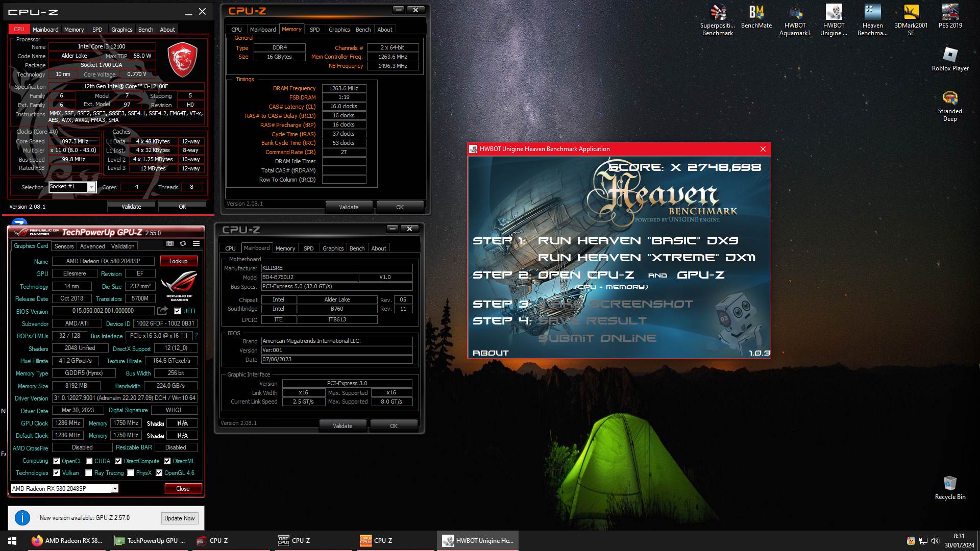Click Validate in CPU-Z Mainboard window

[x=342, y=426]
